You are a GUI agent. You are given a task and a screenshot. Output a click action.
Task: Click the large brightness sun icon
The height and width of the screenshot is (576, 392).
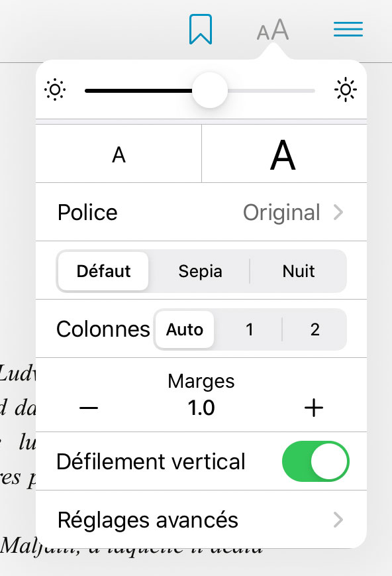click(346, 89)
